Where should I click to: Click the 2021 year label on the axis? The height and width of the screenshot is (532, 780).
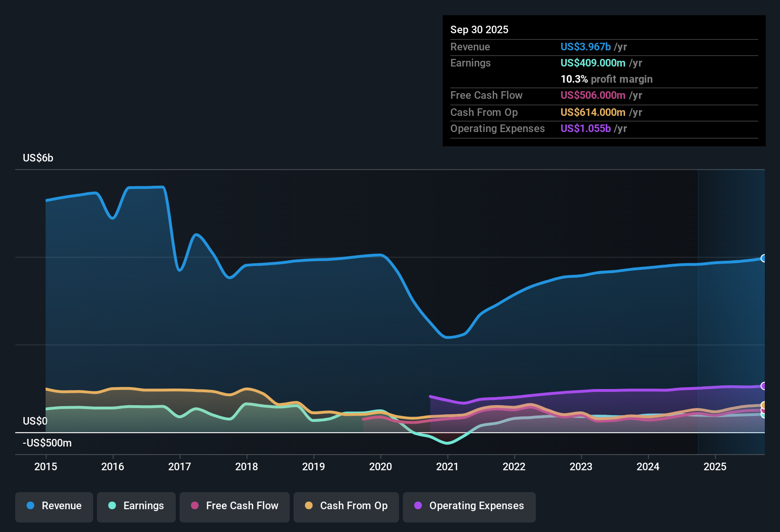[x=447, y=467]
